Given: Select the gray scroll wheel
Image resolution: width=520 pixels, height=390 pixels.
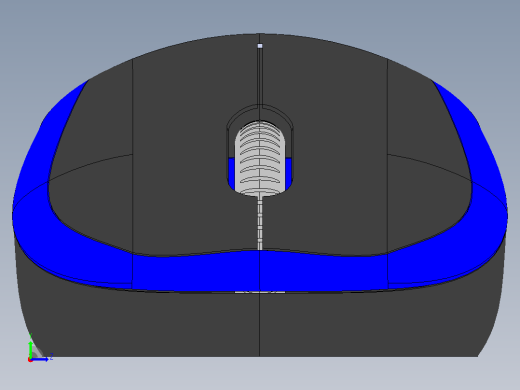Looking at the screenshot, I should pyautogui.click(x=260, y=158).
